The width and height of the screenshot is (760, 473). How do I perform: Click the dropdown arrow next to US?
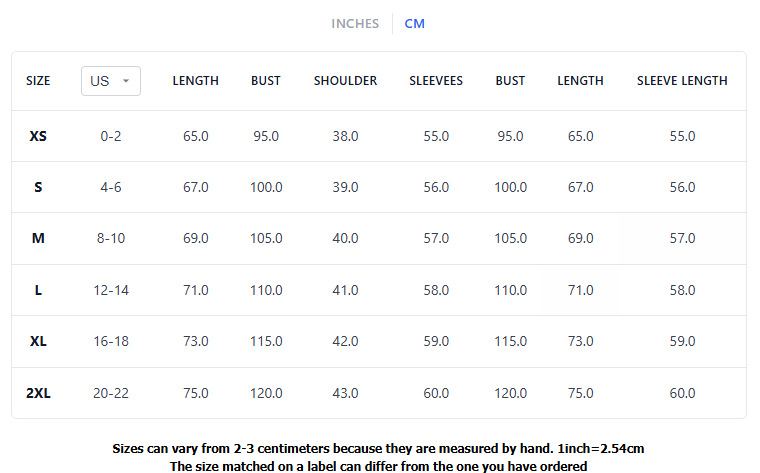(x=126, y=81)
